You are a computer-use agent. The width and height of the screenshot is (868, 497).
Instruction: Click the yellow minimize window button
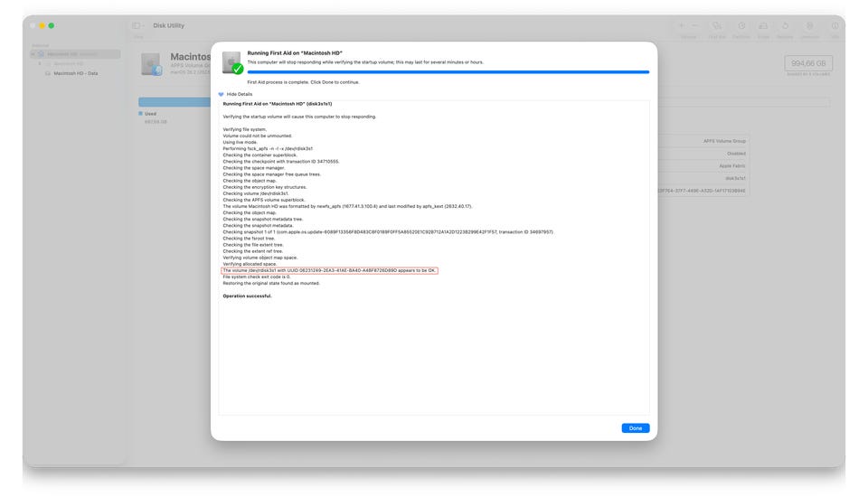tap(42, 25)
